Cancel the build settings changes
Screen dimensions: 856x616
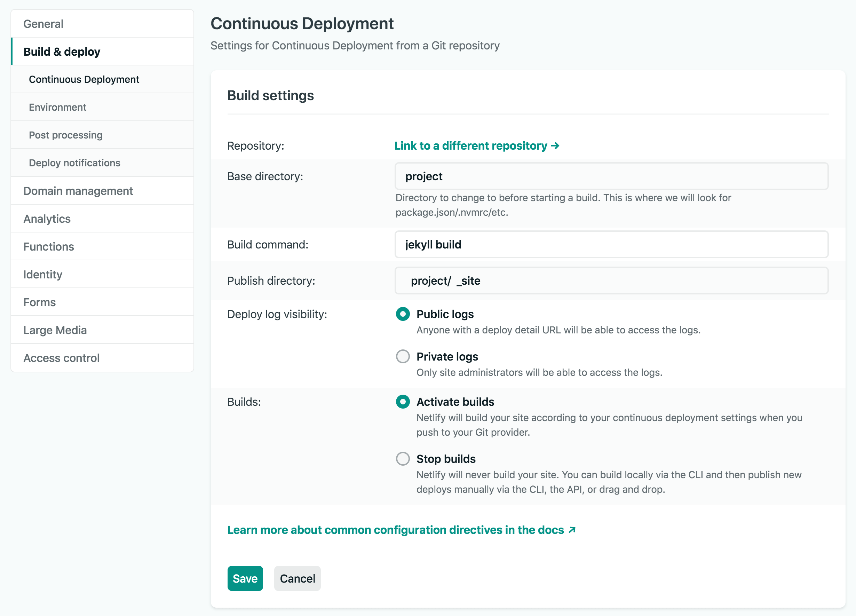click(x=297, y=578)
